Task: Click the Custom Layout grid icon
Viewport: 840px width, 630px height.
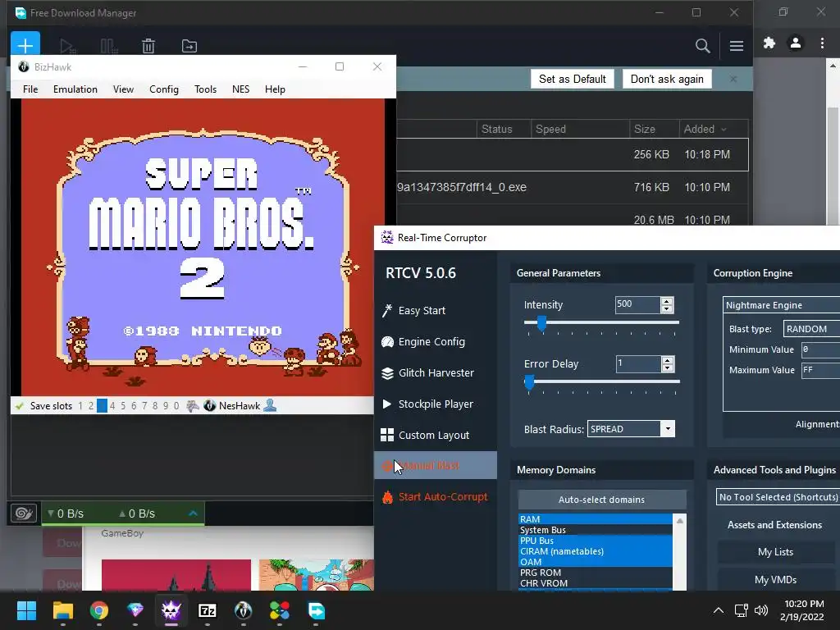Action: tap(387, 435)
